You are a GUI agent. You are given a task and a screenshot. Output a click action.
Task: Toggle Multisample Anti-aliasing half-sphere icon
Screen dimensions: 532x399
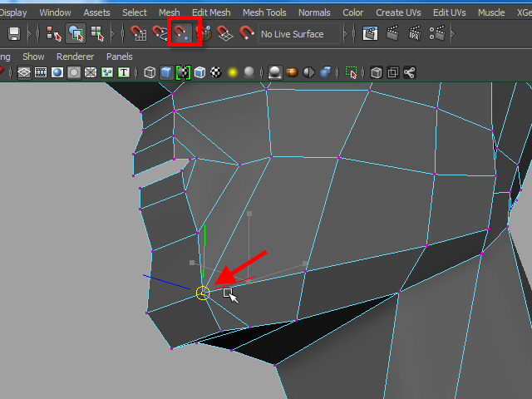(x=308, y=72)
